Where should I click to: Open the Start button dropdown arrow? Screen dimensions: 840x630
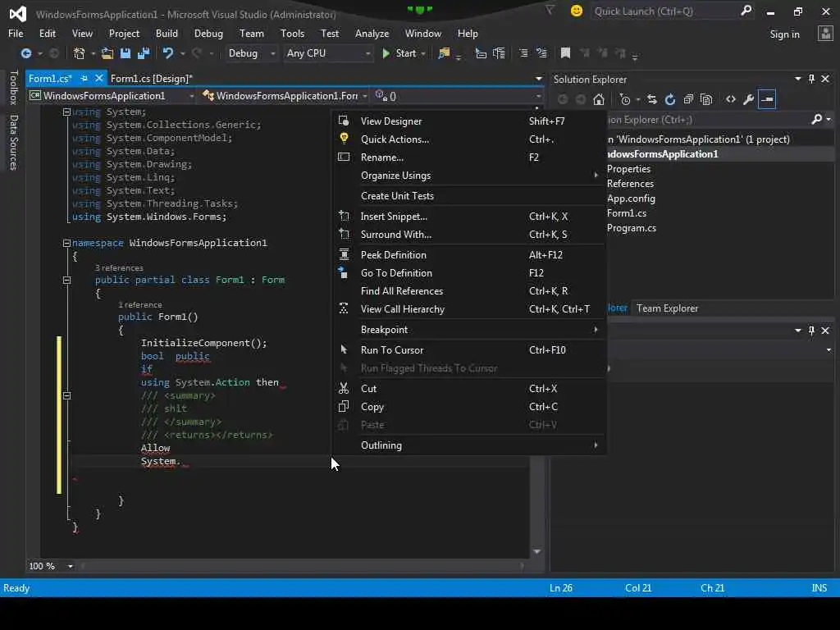click(x=423, y=53)
